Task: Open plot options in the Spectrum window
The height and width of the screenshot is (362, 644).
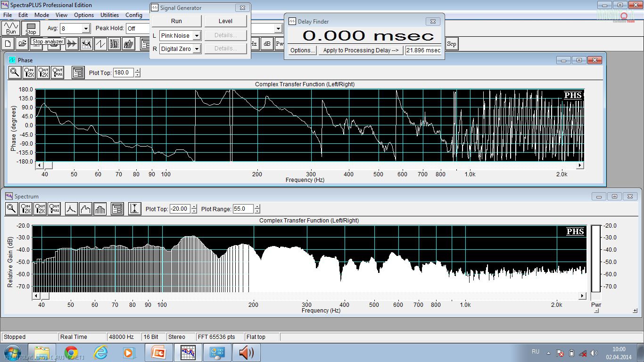Action: point(117,208)
